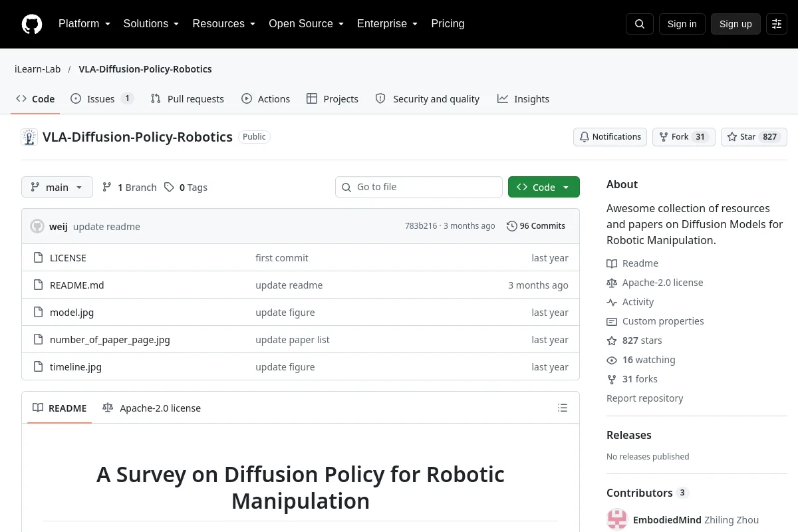Open number_of_paper_page.jpg file
The image size is (798, 532).
[110, 340]
